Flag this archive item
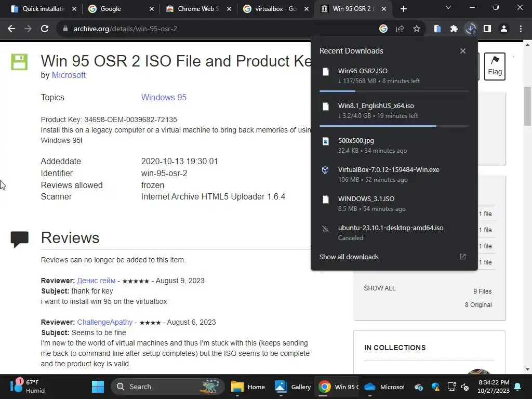 pos(495,66)
